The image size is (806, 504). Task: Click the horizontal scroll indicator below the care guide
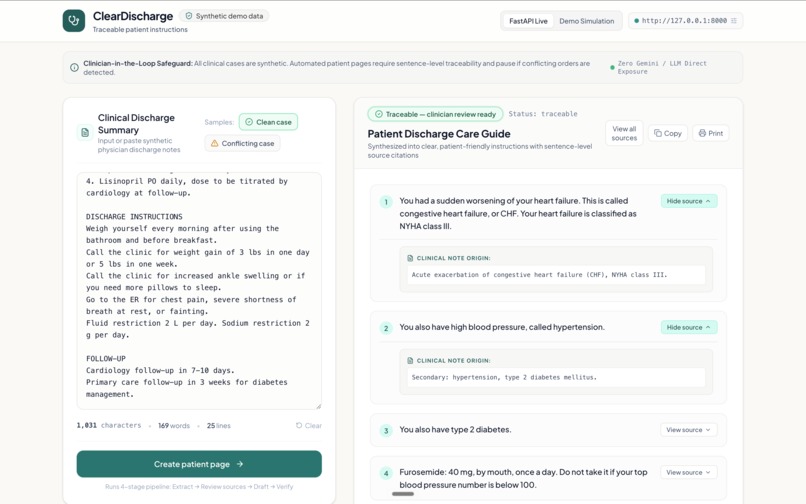pos(403,494)
